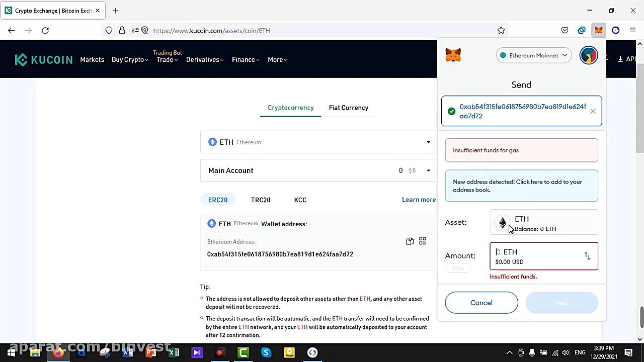Open Windows Start menu
Screen dimensions: 644x362
11,353
